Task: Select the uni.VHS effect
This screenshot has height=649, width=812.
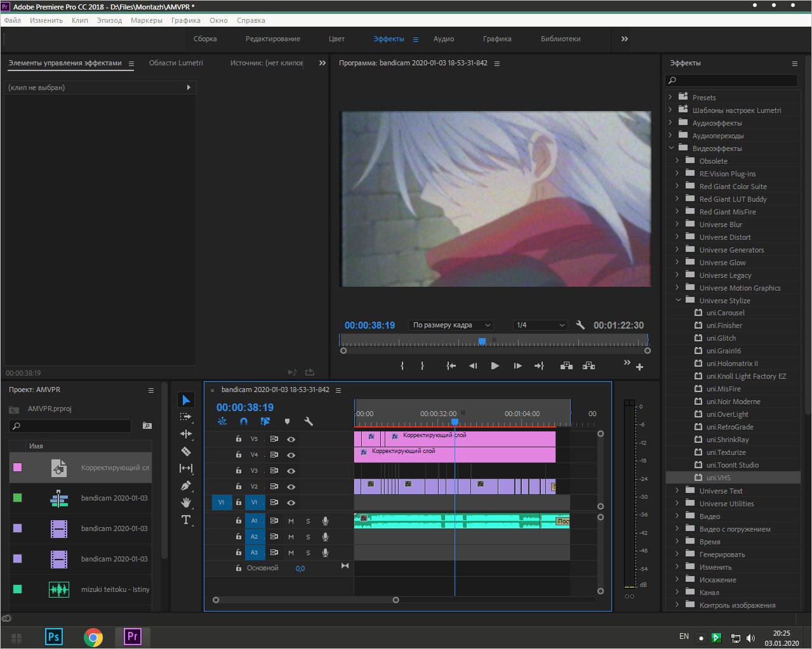Action: [718, 478]
